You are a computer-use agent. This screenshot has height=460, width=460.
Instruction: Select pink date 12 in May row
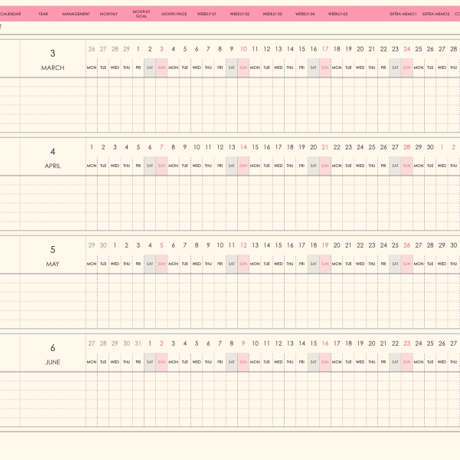(243, 245)
